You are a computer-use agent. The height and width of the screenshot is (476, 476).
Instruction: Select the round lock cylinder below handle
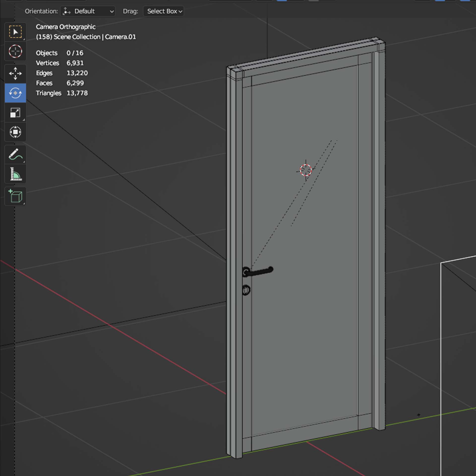pyautogui.click(x=246, y=290)
